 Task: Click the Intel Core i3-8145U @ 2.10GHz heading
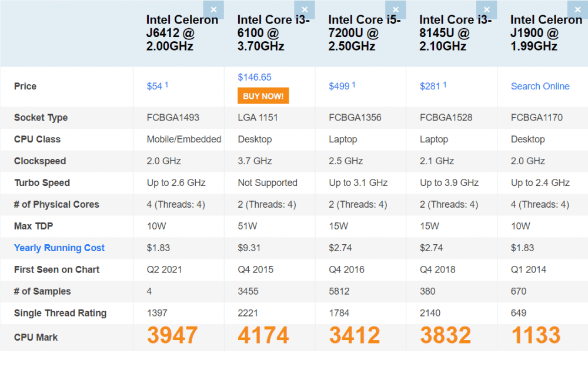456,33
